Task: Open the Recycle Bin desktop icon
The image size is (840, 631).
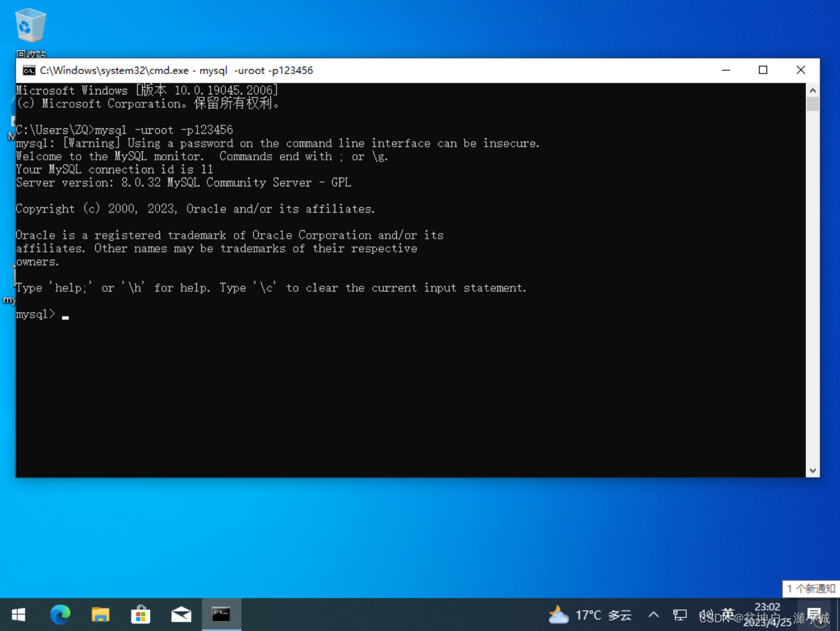Action: point(30,33)
